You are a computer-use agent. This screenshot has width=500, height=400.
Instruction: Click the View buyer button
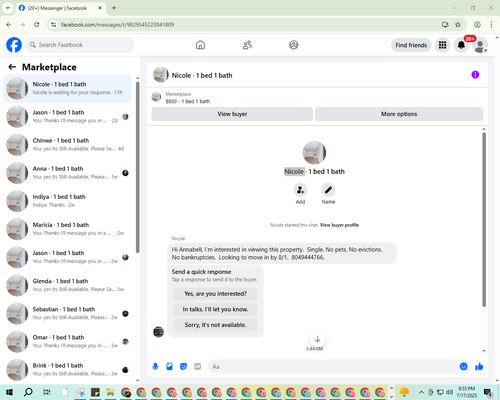232,114
